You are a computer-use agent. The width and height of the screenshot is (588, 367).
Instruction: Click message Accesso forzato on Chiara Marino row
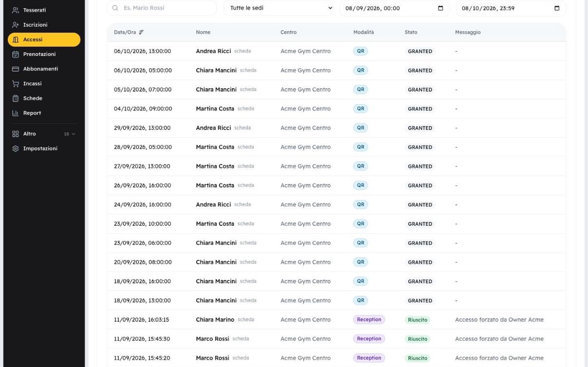point(499,320)
